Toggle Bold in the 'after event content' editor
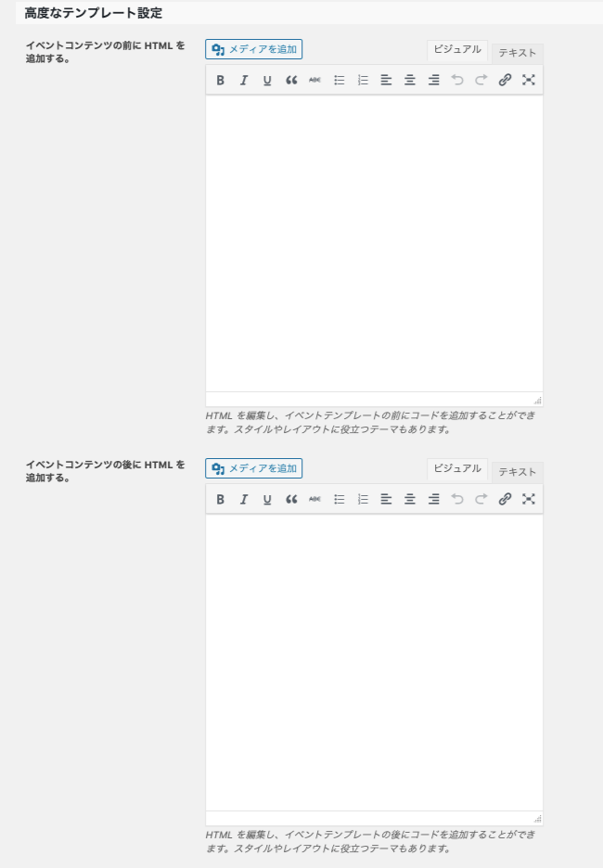Screen dimensions: 603x868 click(221, 499)
